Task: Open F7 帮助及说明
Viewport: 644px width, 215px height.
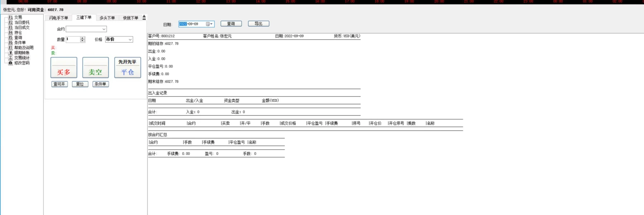Action: [21, 47]
